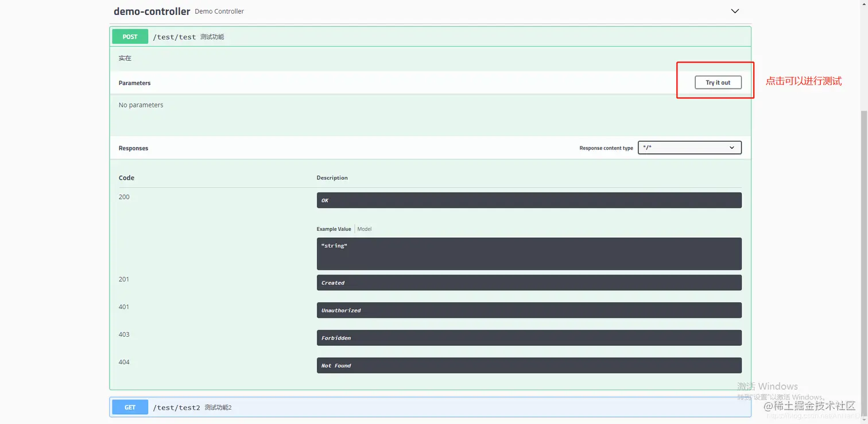
Task: Click the /test/test2 path text
Action: 176,407
